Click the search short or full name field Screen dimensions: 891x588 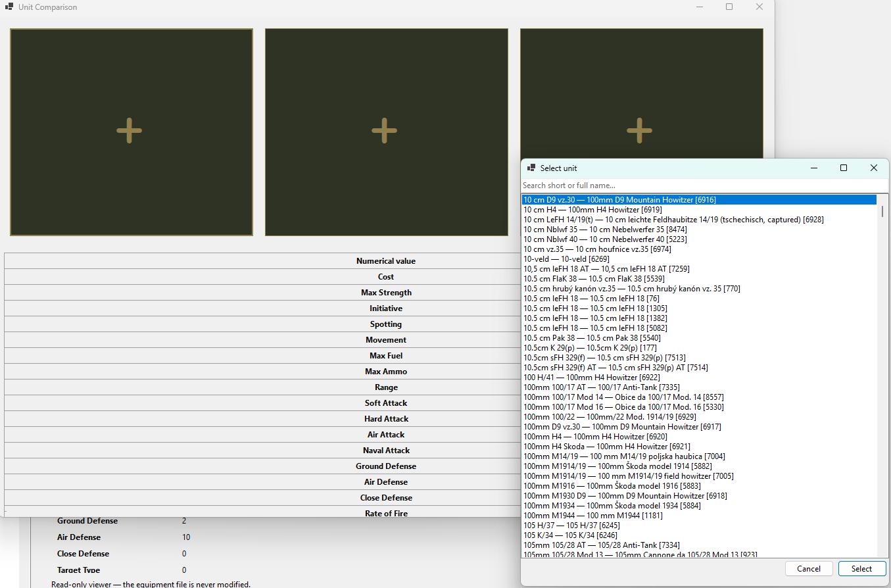tap(704, 185)
